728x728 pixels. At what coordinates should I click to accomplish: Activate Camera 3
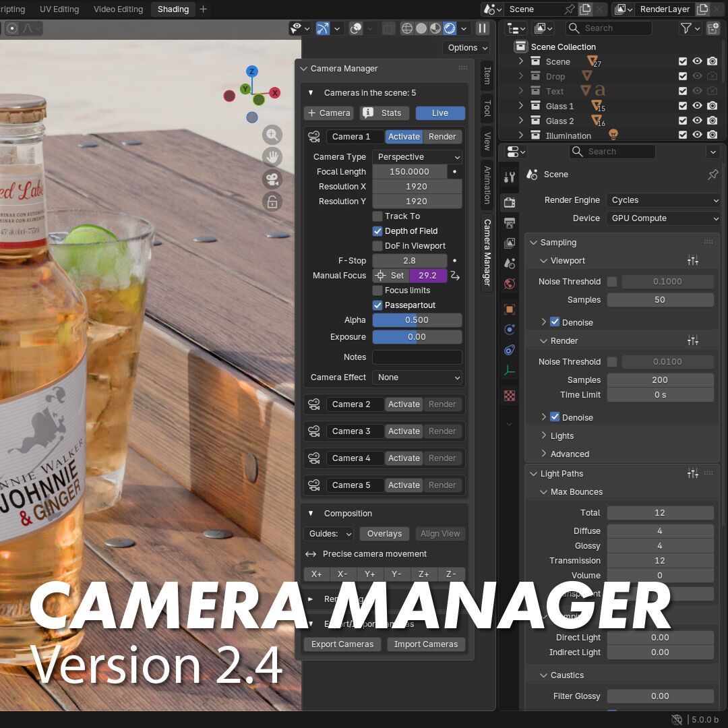(404, 431)
